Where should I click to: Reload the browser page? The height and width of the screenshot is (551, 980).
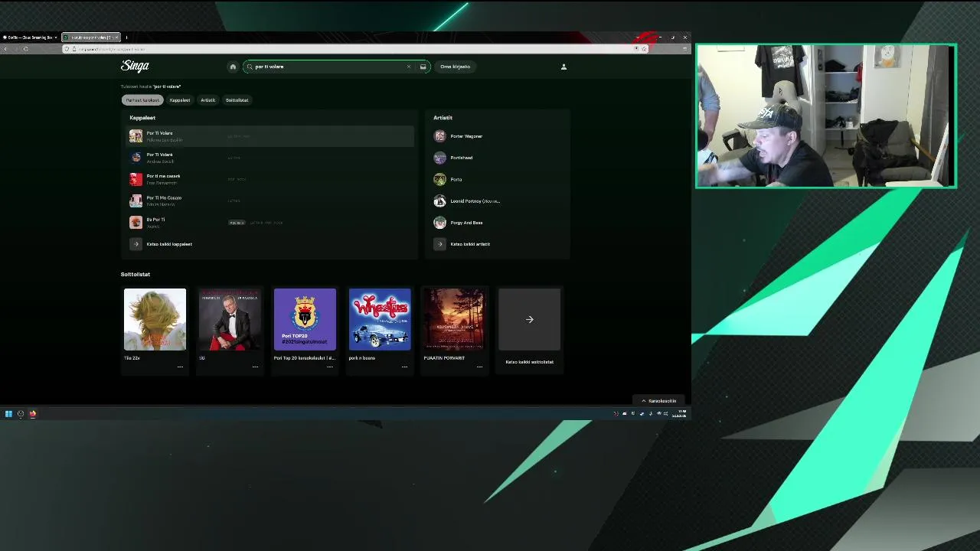tap(25, 49)
